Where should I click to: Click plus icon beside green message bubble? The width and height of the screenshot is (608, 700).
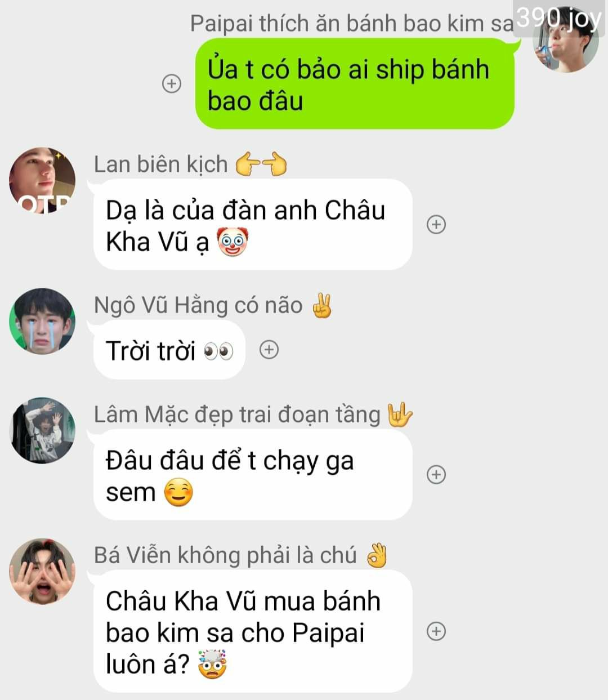(172, 84)
